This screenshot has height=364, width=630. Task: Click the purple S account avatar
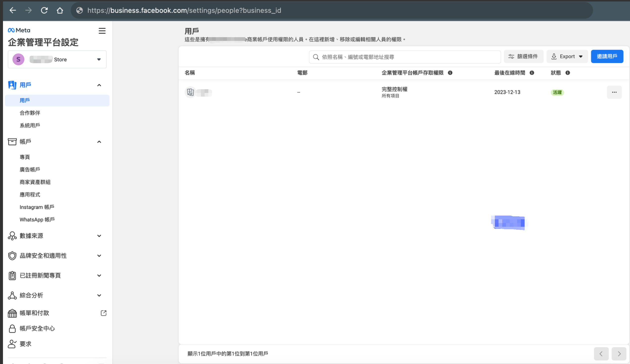click(19, 59)
